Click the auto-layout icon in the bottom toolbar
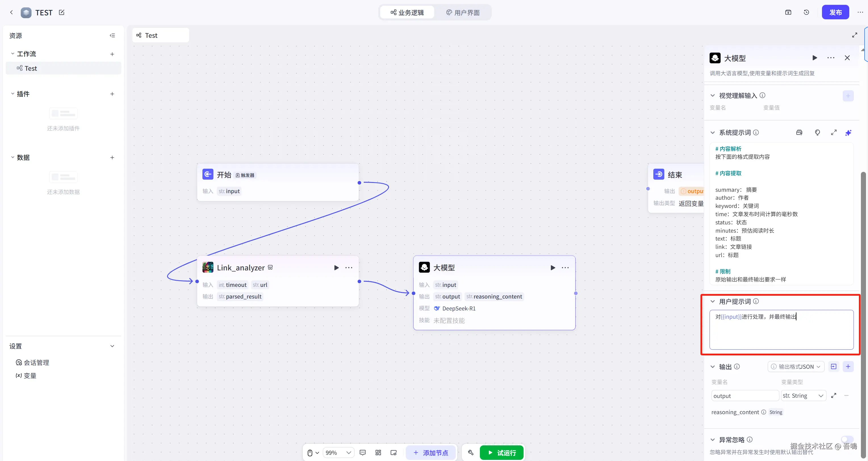Image resolution: width=868 pixels, height=461 pixels. tap(378, 452)
